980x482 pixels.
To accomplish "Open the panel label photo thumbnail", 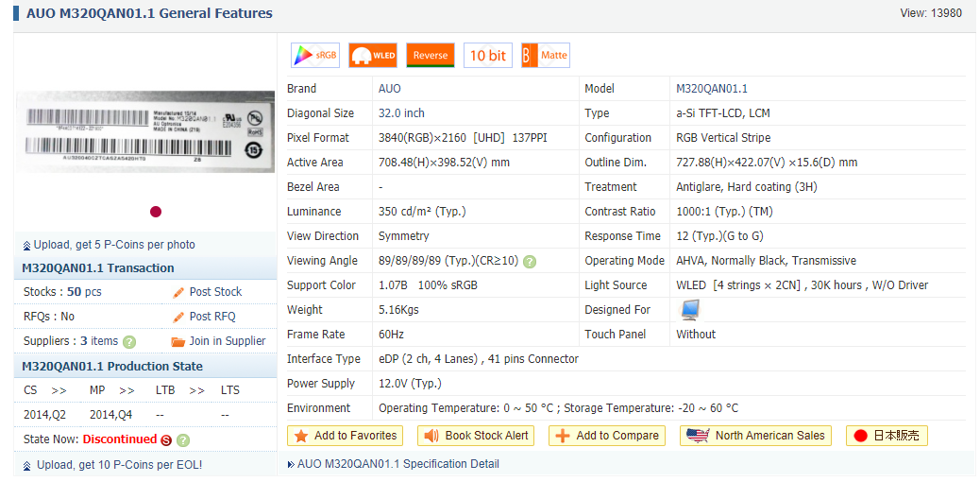I will (x=145, y=132).
